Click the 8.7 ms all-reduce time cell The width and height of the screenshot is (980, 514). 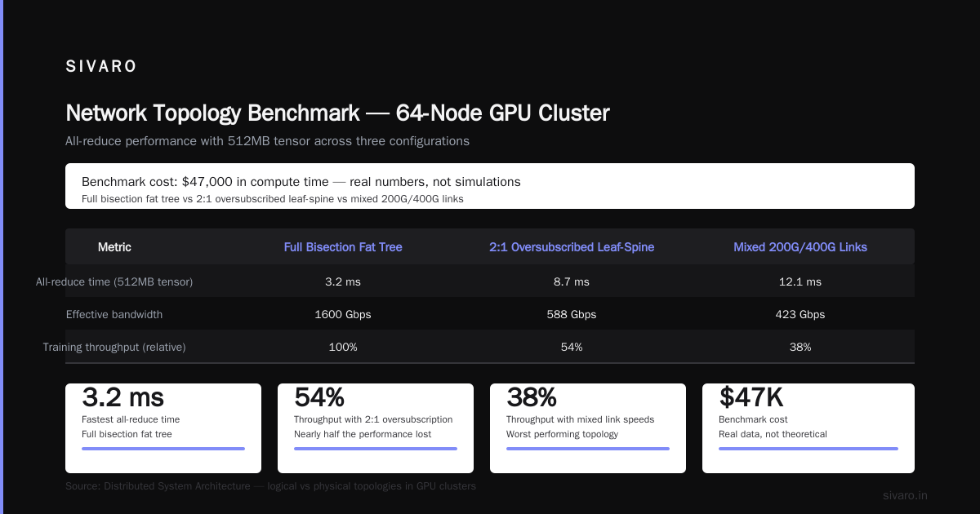[x=572, y=281]
